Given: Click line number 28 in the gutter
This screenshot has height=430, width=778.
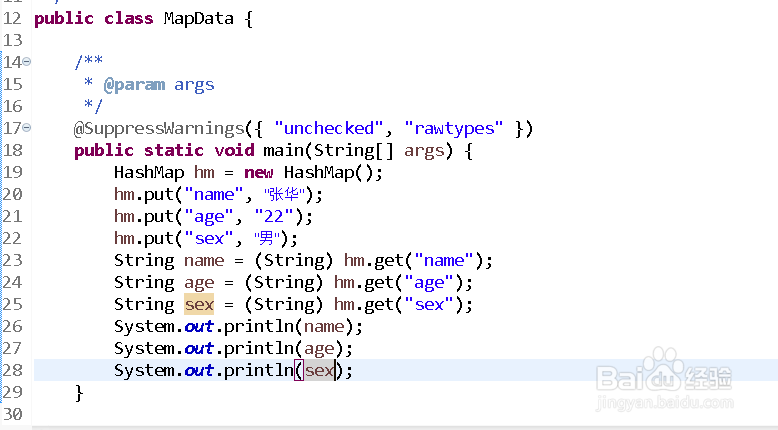Looking at the screenshot, I should click(x=12, y=370).
